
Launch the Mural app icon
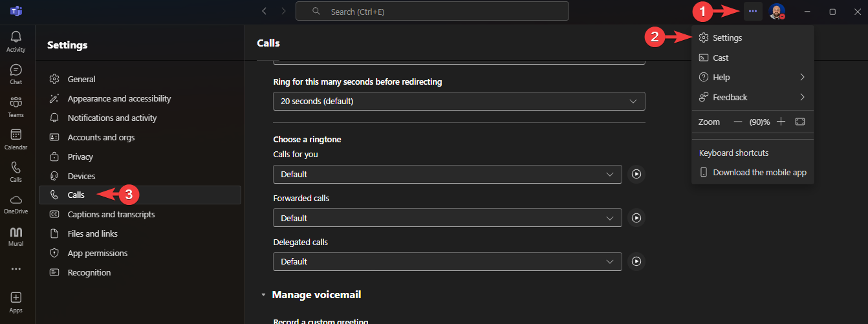click(x=16, y=236)
